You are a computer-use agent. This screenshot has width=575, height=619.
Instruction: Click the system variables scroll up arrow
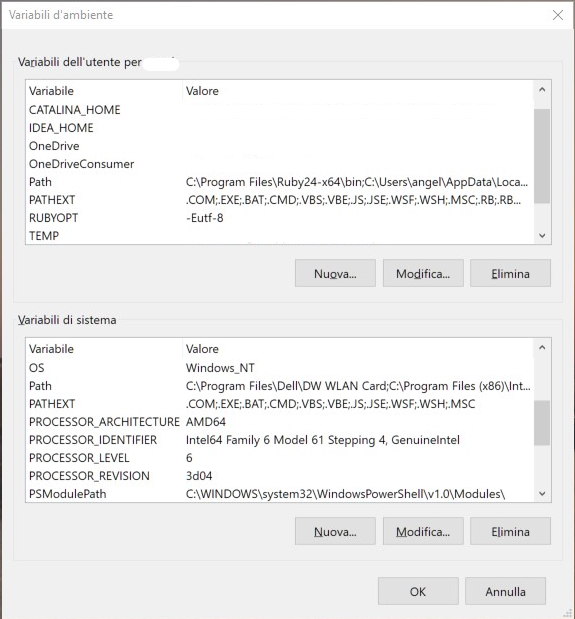[542, 347]
